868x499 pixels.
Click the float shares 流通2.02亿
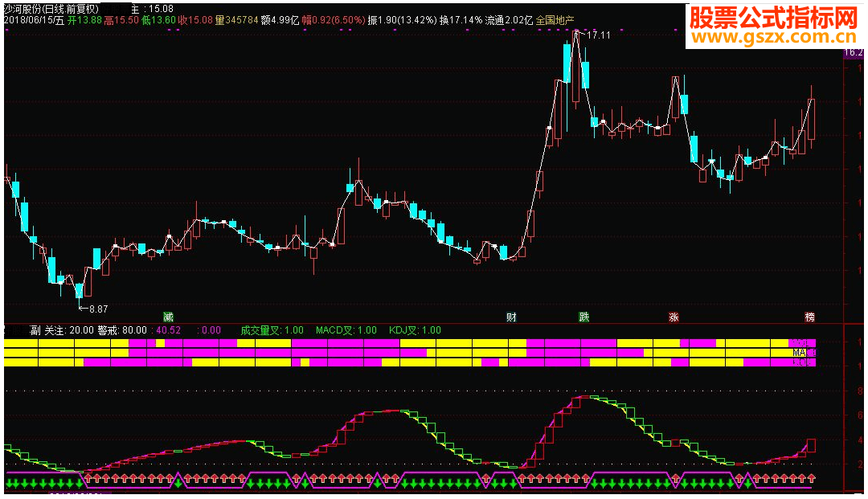coord(509,20)
